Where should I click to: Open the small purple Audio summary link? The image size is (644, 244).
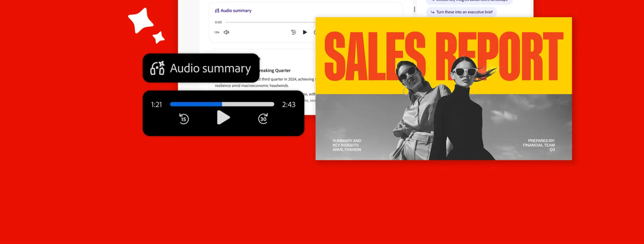point(233,11)
